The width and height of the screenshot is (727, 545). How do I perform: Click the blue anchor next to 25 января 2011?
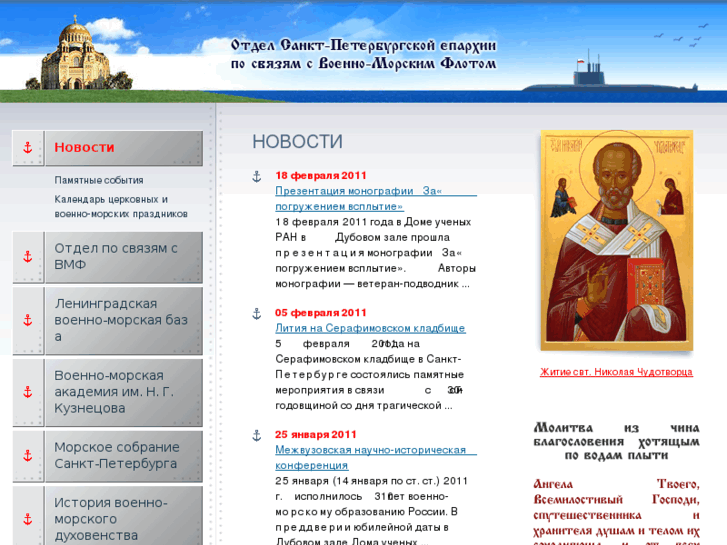pos(257,436)
